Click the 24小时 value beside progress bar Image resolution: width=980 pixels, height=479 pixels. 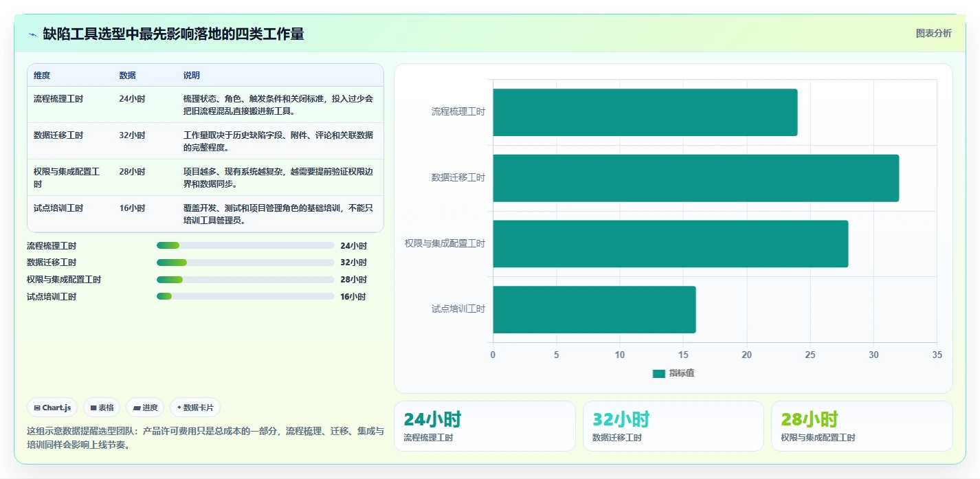pos(353,245)
